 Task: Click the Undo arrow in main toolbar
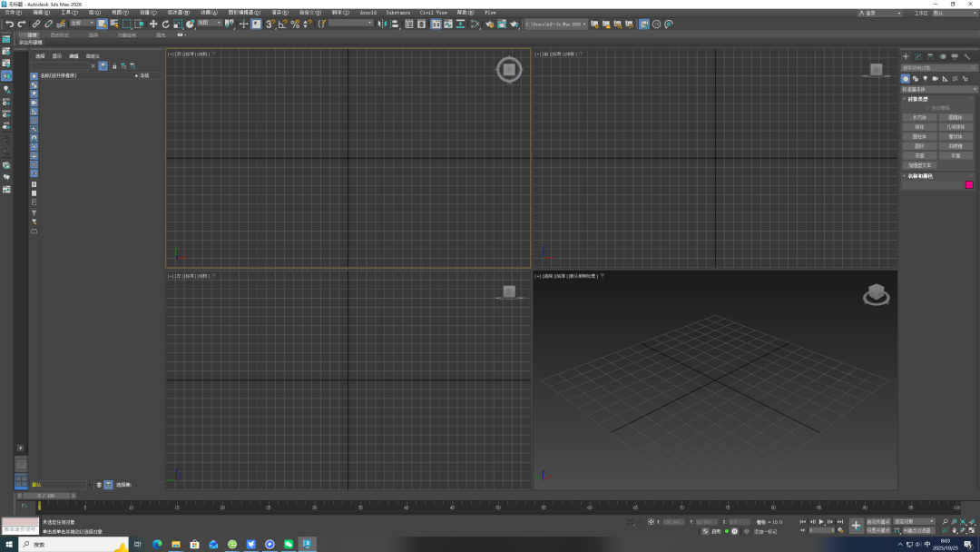(8, 24)
